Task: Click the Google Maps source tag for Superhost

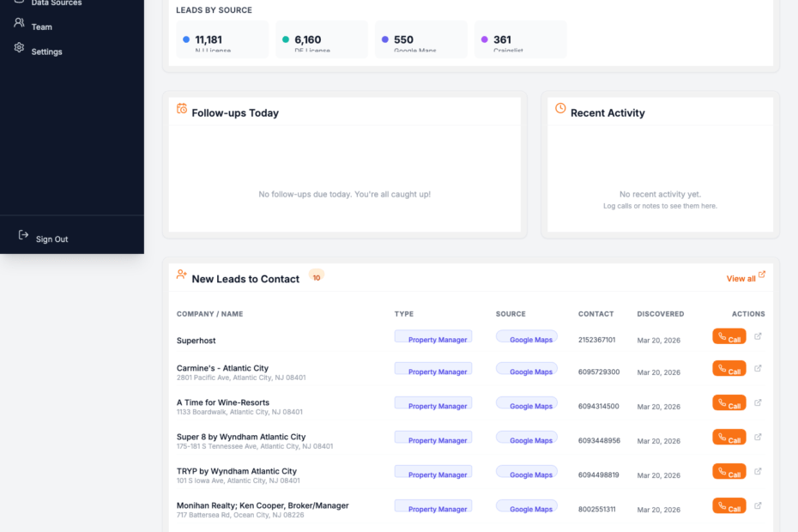Action: [x=527, y=338]
